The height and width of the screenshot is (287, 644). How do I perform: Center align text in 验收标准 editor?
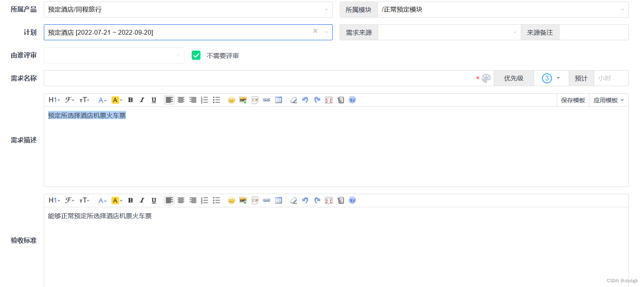[181, 201]
